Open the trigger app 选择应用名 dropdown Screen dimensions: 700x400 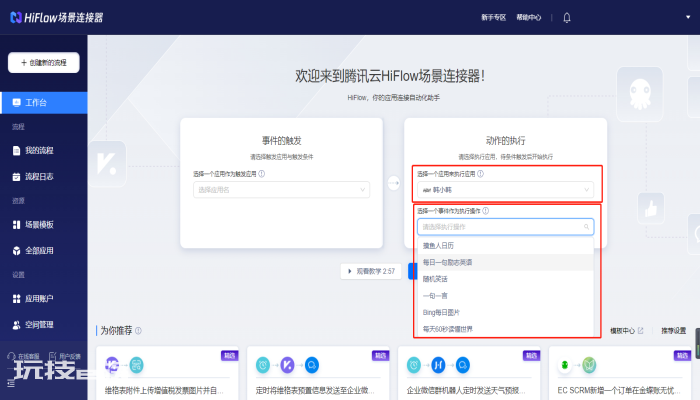click(281, 190)
